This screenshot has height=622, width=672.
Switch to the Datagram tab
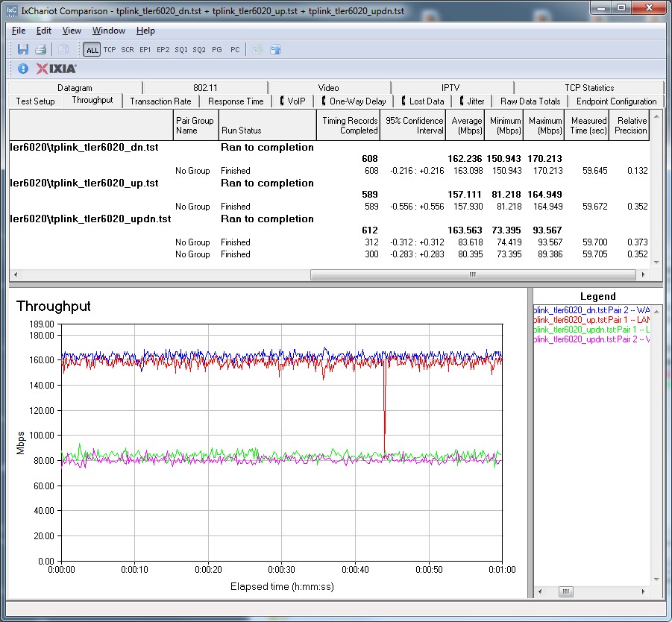[75, 87]
